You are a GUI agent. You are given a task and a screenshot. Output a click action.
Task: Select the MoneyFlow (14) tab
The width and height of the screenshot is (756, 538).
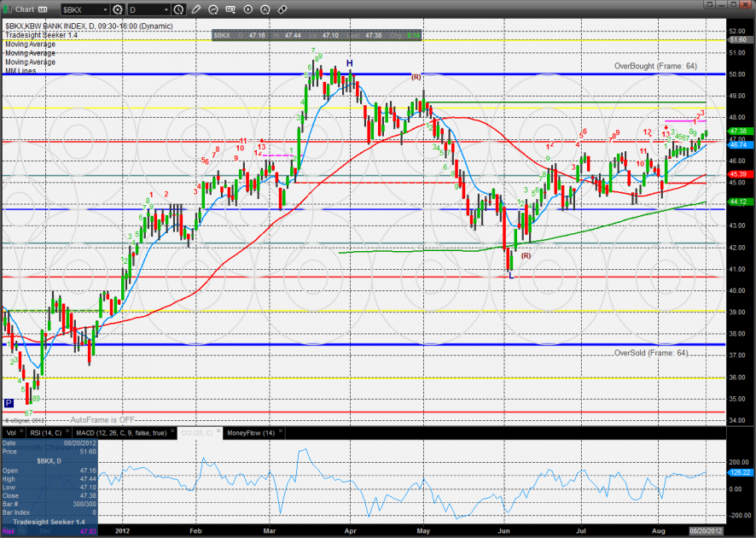[249, 434]
